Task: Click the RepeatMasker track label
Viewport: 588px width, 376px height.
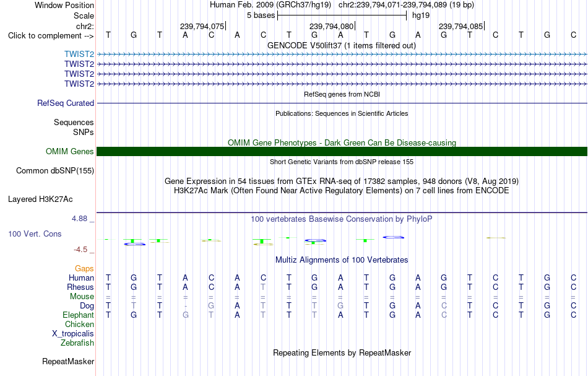Action: 68,361
